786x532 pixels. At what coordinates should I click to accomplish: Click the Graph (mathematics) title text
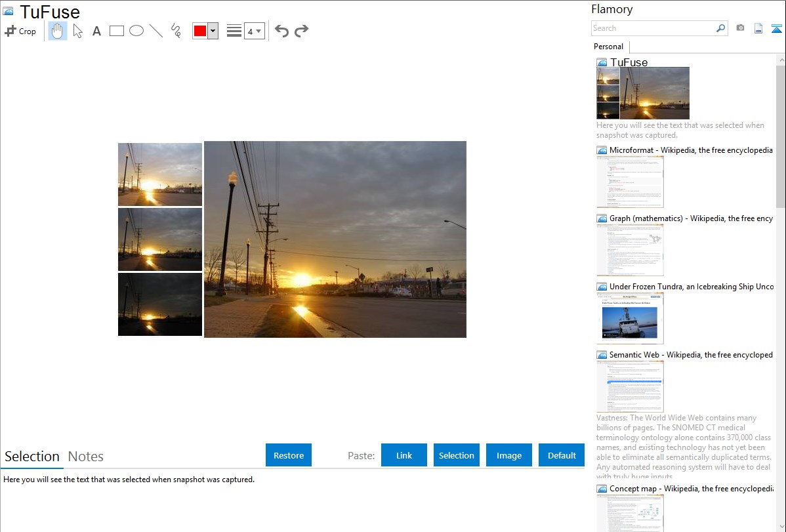(x=692, y=218)
